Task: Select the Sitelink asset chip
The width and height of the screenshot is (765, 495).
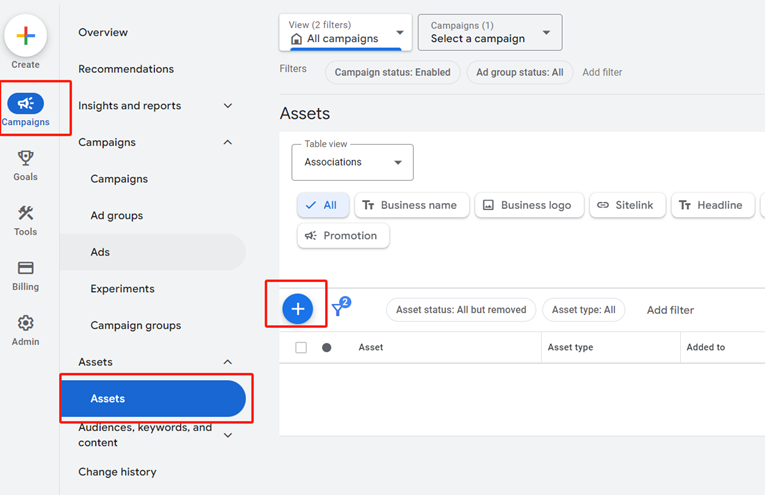Action: click(x=625, y=205)
